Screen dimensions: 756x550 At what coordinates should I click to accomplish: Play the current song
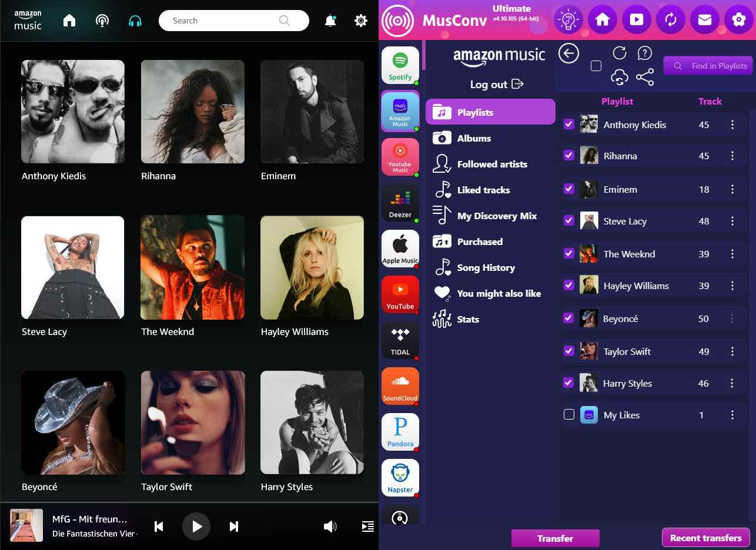click(x=196, y=526)
